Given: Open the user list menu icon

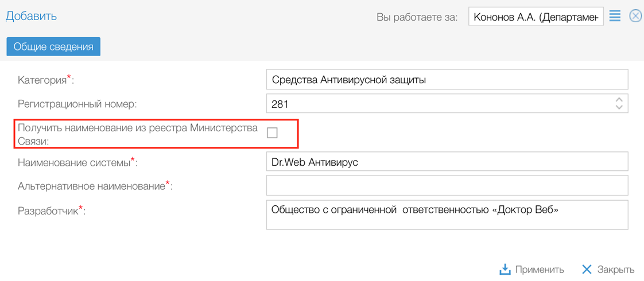Looking at the screenshot, I should pos(615,16).
